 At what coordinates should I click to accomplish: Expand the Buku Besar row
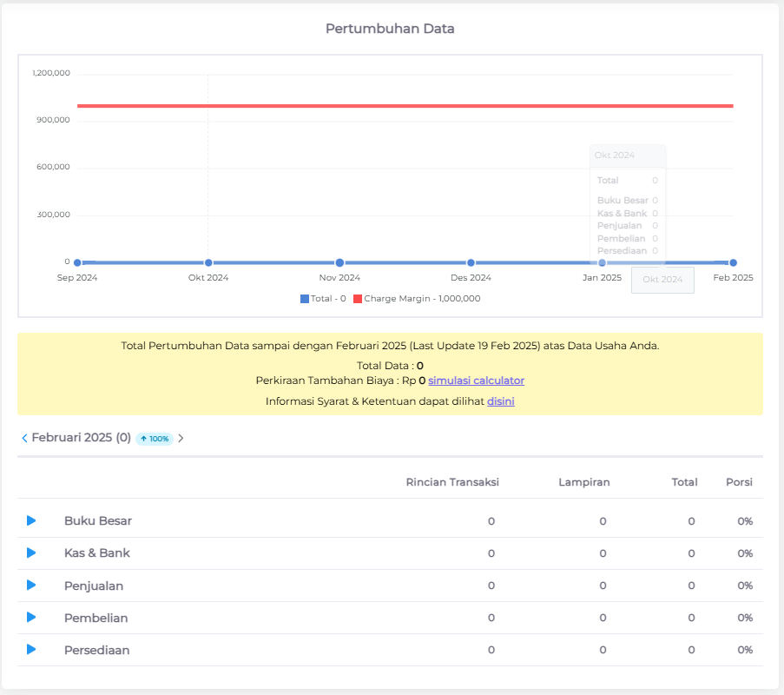pos(31,520)
